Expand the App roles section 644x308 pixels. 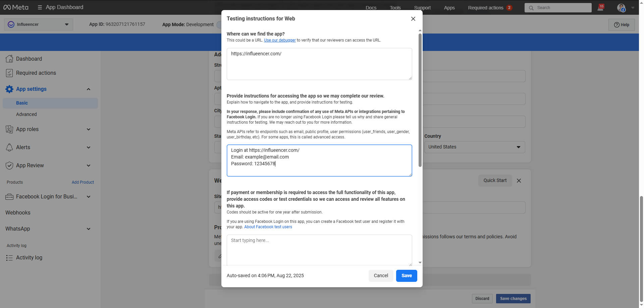pyautogui.click(x=89, y=129)
